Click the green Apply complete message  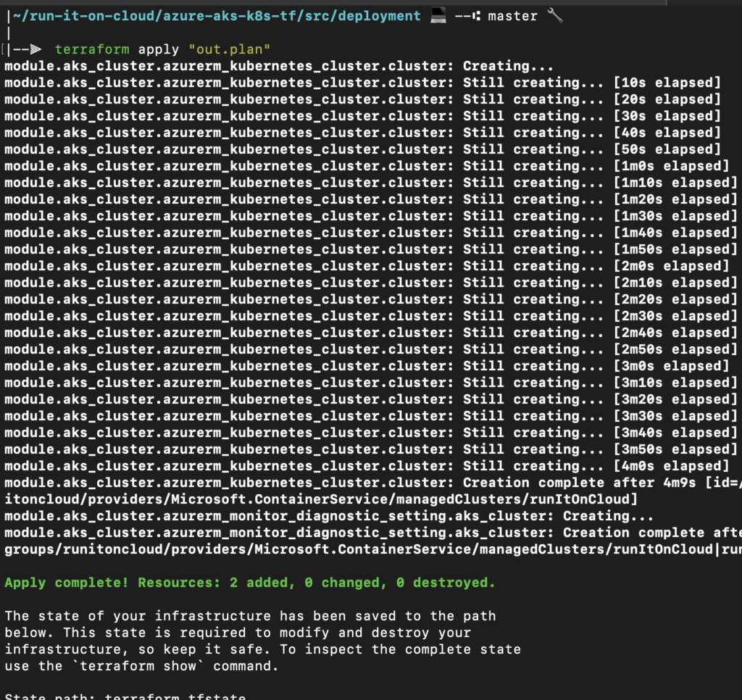point(250,583)
